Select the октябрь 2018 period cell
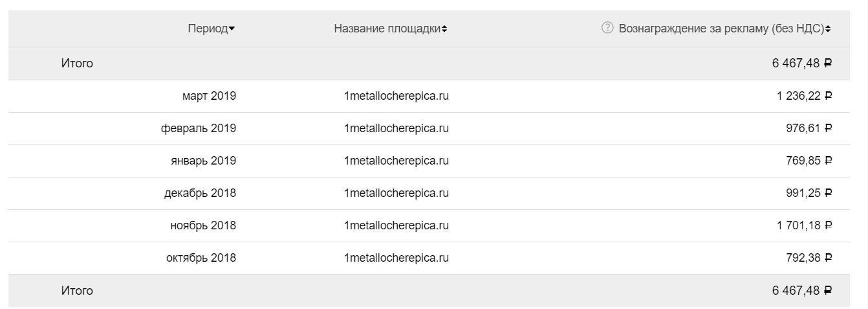 (201, 258)
